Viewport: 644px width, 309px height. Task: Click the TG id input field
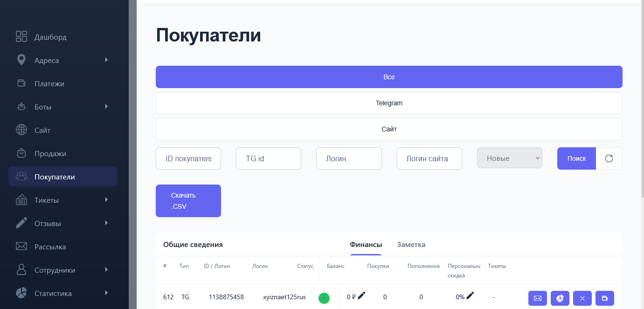click(268, 158)
